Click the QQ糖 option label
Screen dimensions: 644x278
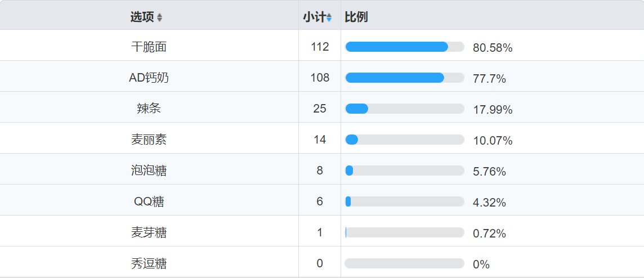[x=149, y=201]
